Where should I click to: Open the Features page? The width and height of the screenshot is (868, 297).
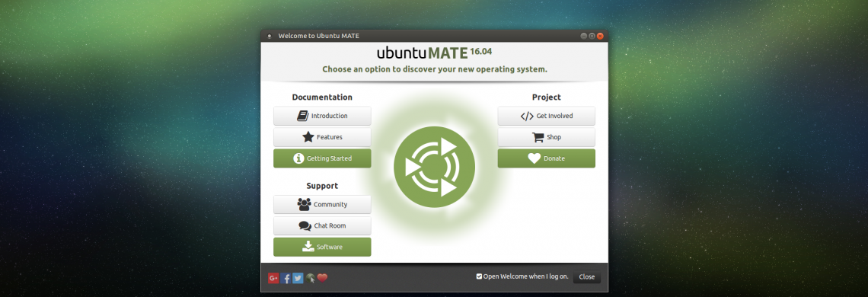pyautogui.click(x=322, y=137)
